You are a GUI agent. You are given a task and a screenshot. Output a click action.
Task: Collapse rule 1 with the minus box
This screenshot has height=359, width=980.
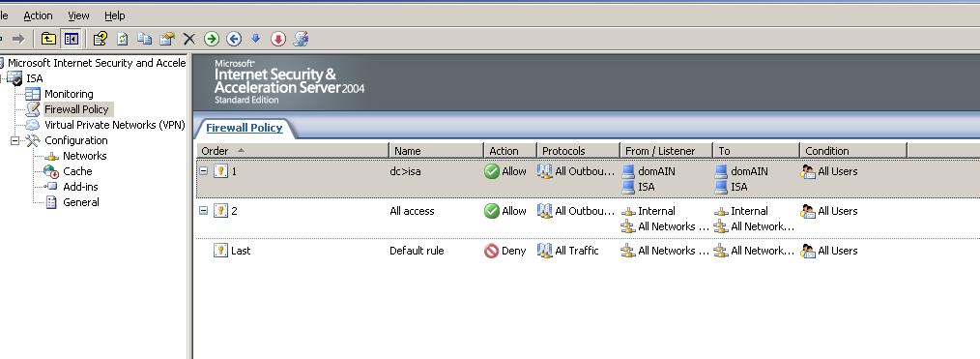coord(203,170)
